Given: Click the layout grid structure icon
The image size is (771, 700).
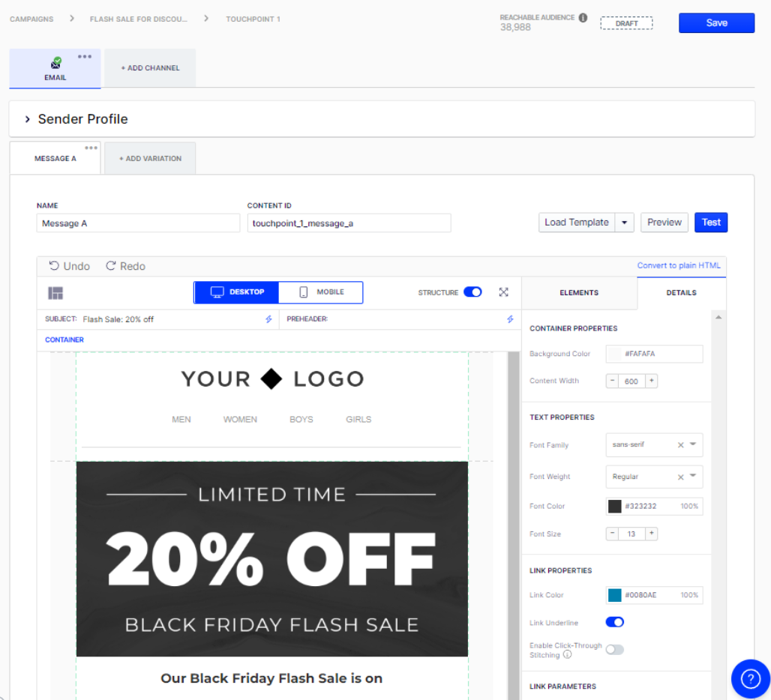Looking at the screenshot, I should click(55, 293).
